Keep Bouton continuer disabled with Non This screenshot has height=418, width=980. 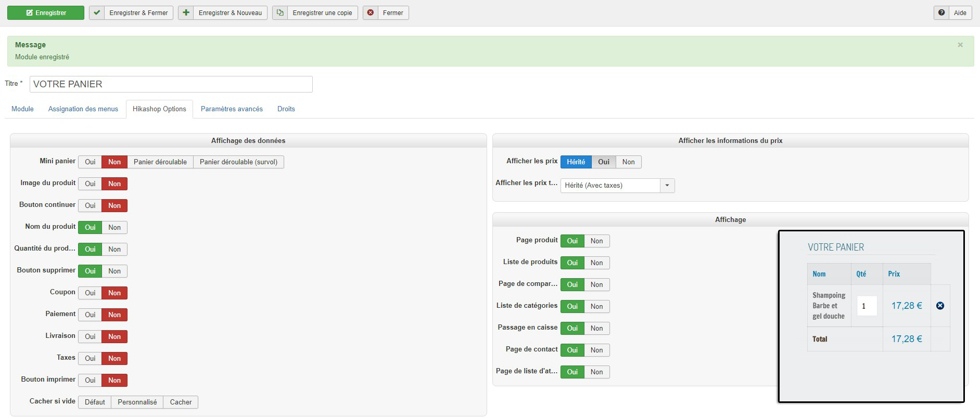114,206
